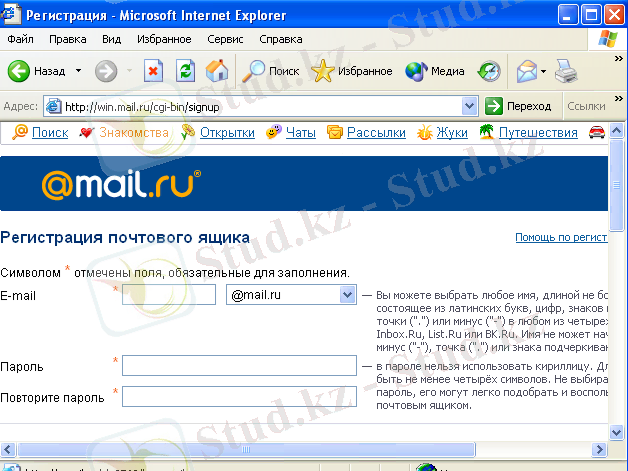
Task: Open the Search (Поиск) toolbar button
Action: (272, 71)
